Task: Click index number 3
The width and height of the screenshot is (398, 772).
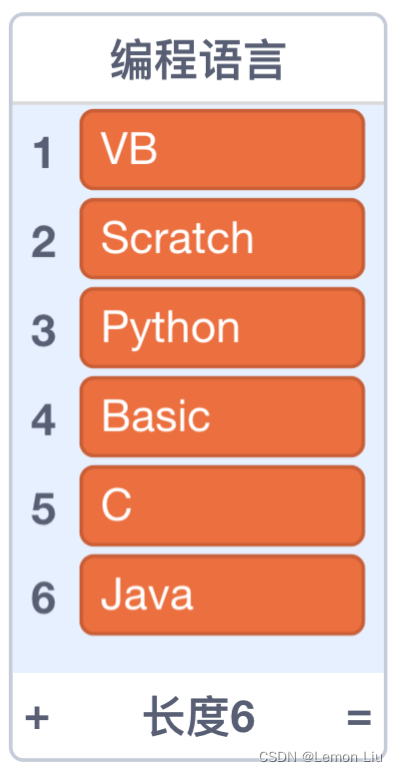Action: pos(43,331)
